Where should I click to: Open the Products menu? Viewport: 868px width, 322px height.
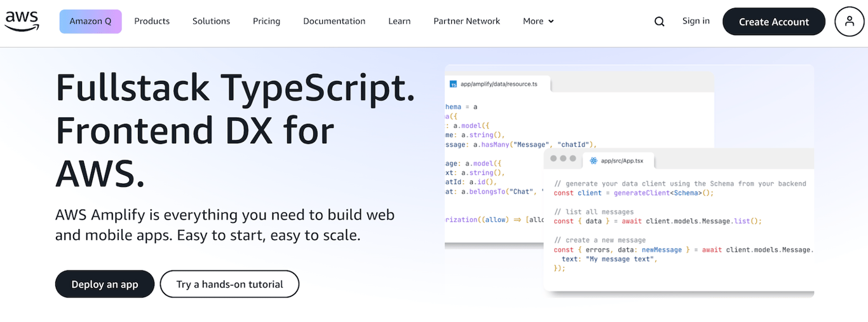(152, 21)
